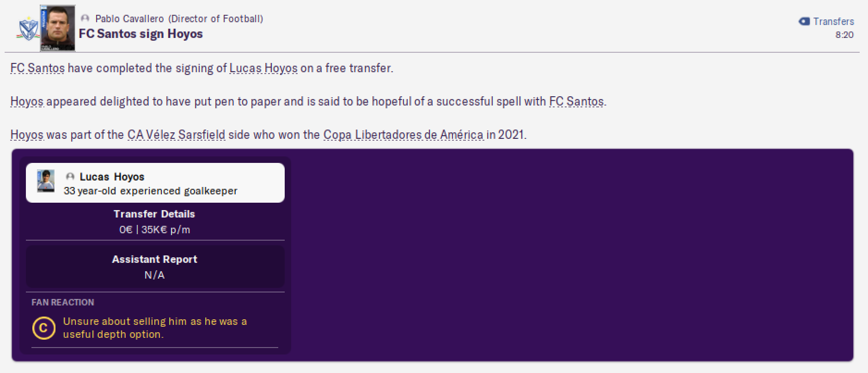Image resolution: width=868 pixels, height=373 pixels.
Task: Click the FC Santos link at the end of paragraph two
Action: click(576, 101)
